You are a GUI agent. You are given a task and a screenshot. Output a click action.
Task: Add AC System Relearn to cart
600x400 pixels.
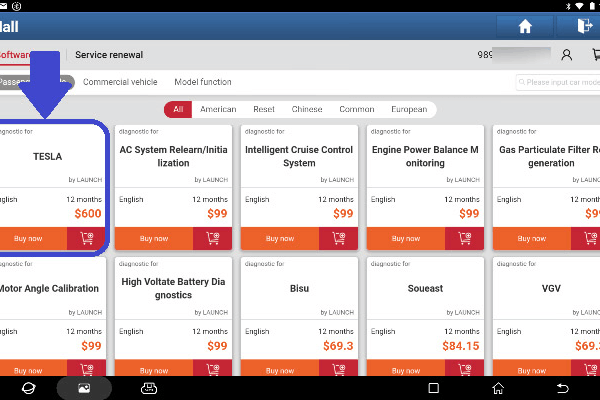click(211, 239)
